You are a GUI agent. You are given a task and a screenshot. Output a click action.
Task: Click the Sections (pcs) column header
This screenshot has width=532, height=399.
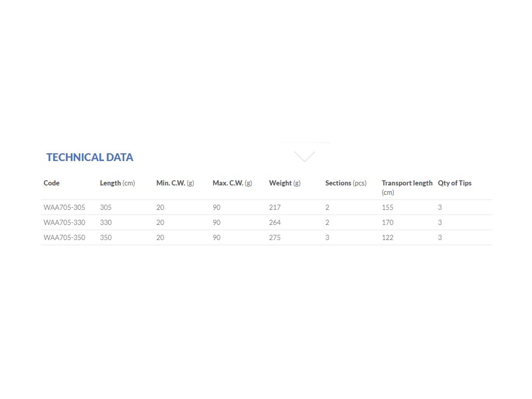click(x=346, y=183)
